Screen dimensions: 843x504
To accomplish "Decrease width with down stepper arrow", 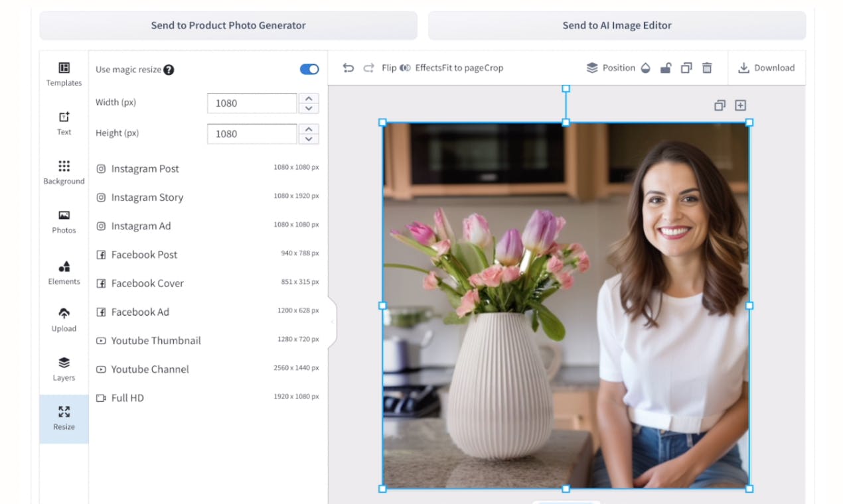I will pyautogui.click(x=309, y=108).
